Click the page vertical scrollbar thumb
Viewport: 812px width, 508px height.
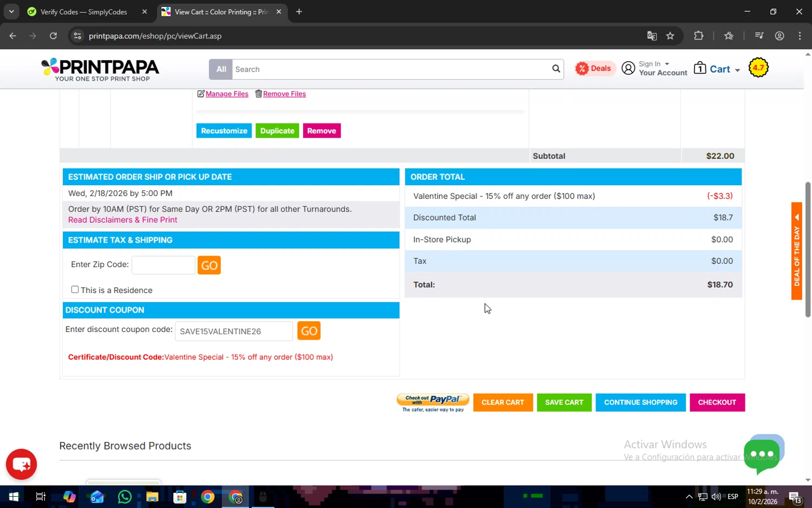click(x=808, y=250)
